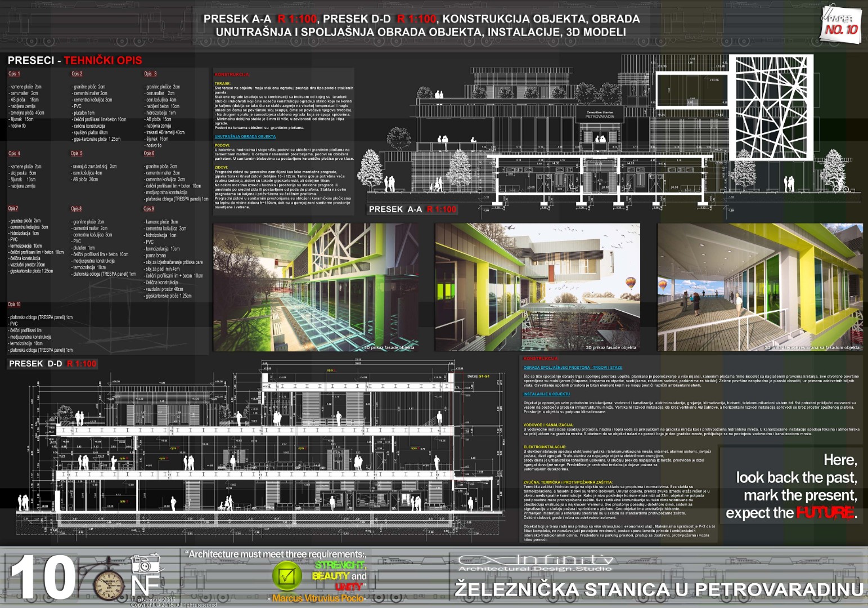This screenshot has width=868, height=608.
Task: Click INSTALACIJE U OBJEKTU underlined heading
Action: (546, 394)
